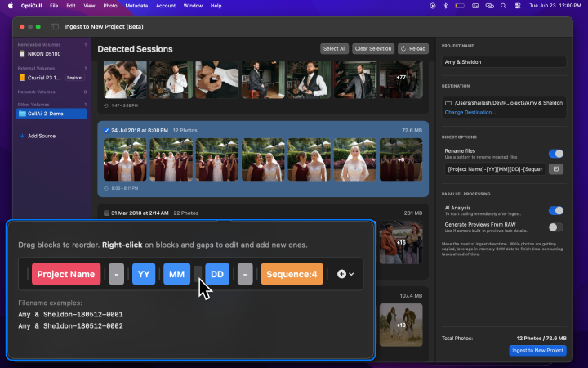Open the View menu
The image size is (588, 368).
click(89, 6)
